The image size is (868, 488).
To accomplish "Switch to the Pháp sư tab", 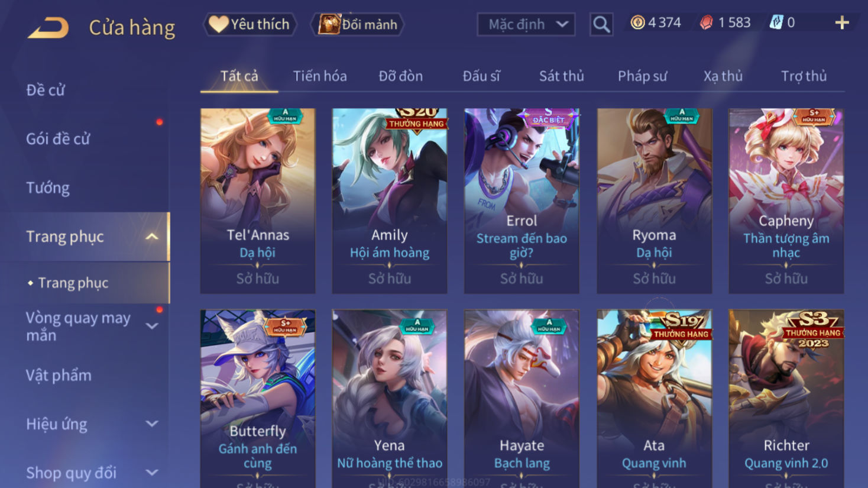I will click(642, 76).
